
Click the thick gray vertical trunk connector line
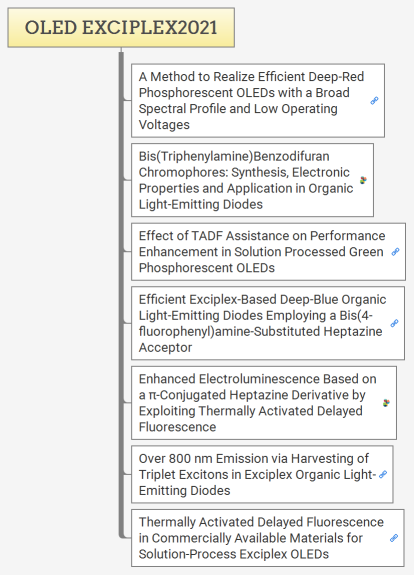pos(121,293)
